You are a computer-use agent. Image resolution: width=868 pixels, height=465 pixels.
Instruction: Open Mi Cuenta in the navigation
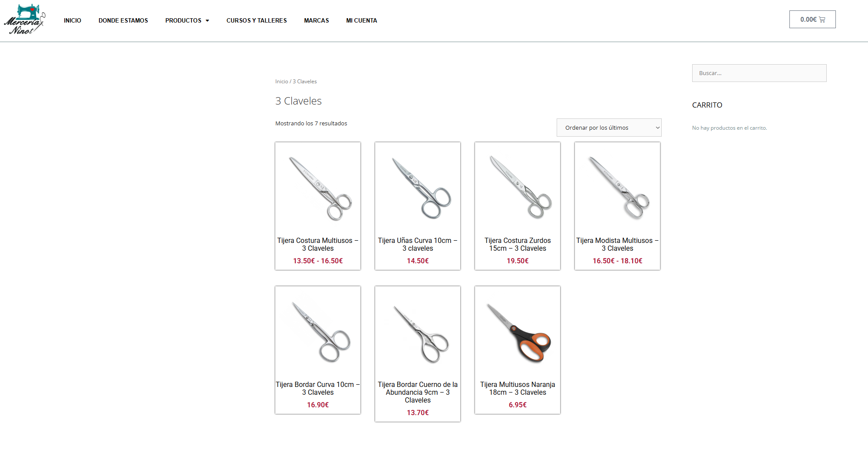362,20
